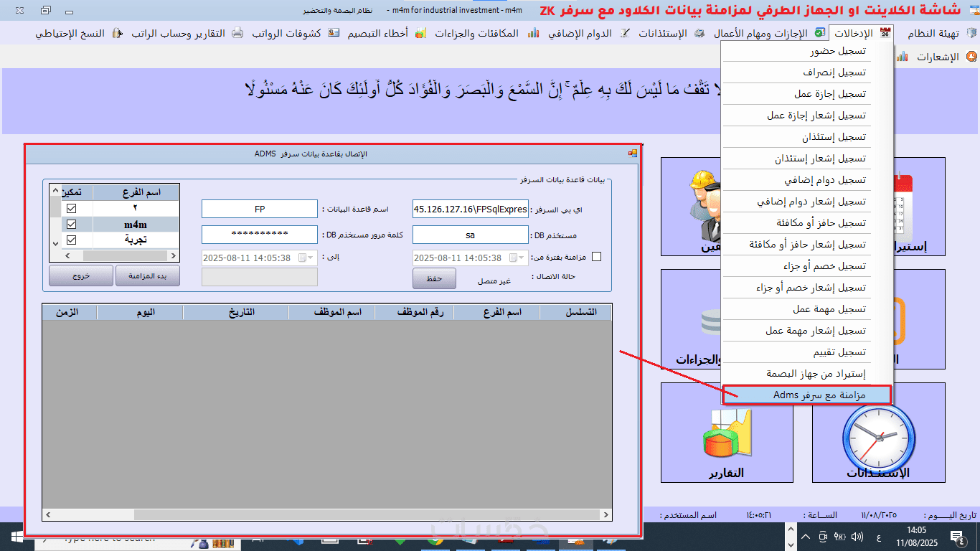Click the اسم الفرع grid column header
980x551 pixels.
(x=497, y=312)
